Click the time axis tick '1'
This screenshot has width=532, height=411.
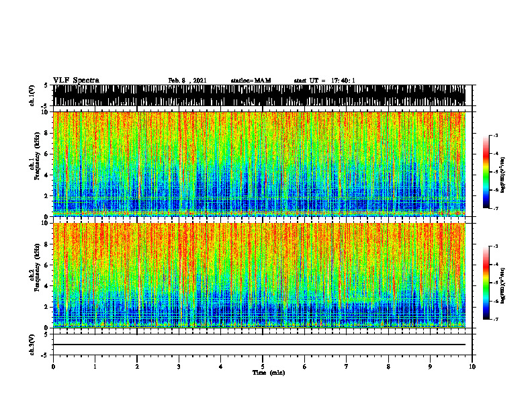[95, 367]
